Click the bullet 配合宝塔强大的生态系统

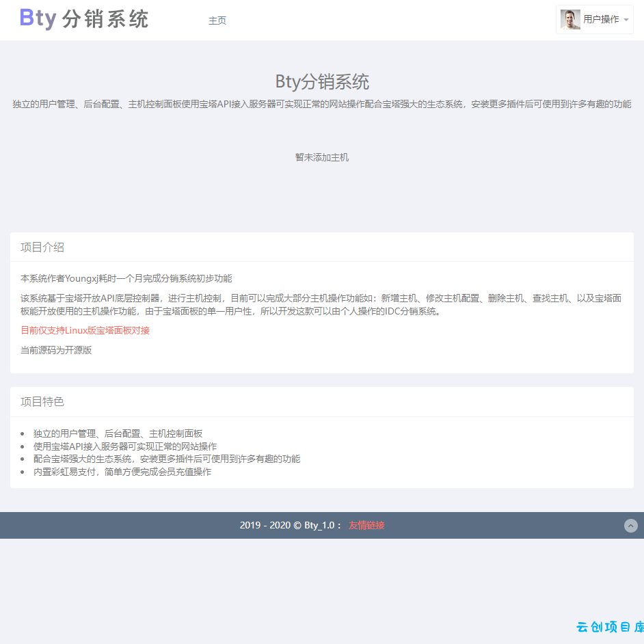click(167, 459)
